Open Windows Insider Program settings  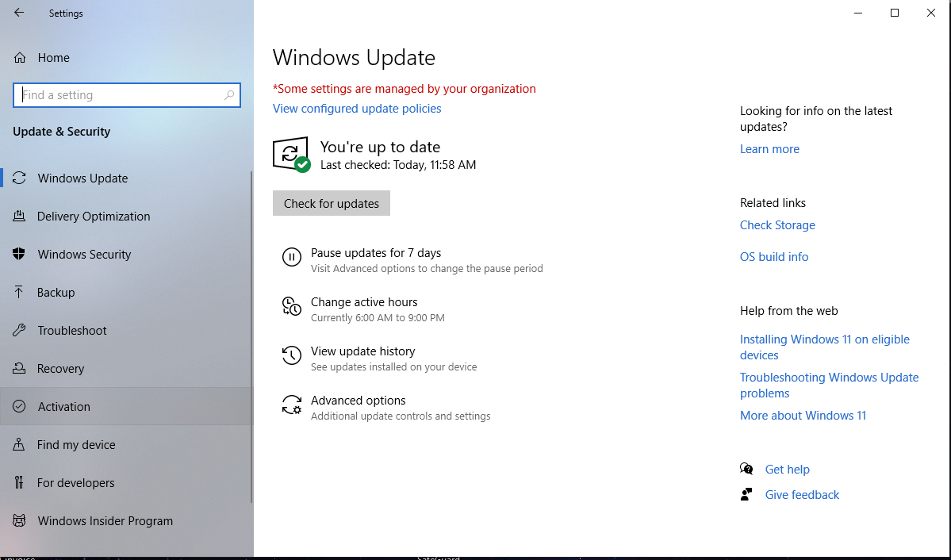(127, 520)
